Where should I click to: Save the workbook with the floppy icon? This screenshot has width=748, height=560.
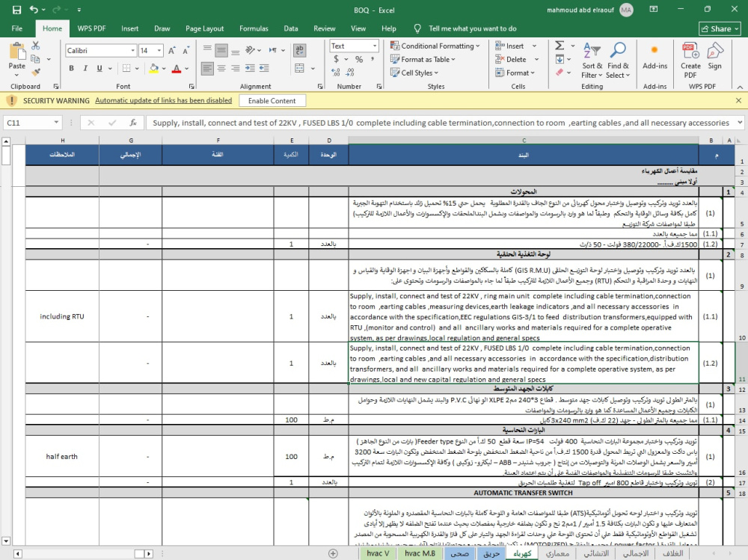tap(16, 10)
